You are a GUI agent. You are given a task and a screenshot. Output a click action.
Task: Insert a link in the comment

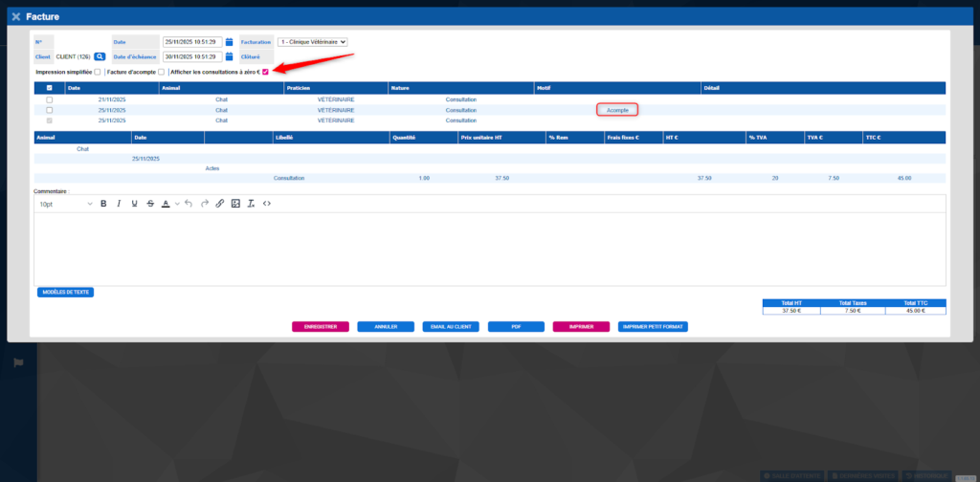point(219,204)
